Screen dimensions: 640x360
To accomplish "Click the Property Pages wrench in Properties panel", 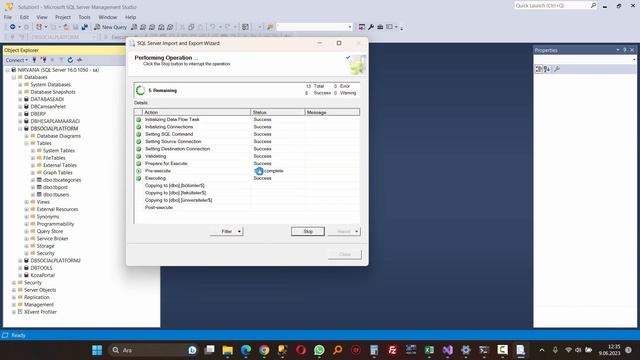I will tap(557, 69).
